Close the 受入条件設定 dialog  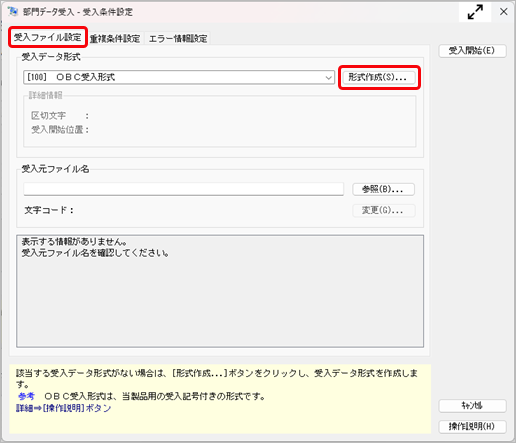click(504, 12)
